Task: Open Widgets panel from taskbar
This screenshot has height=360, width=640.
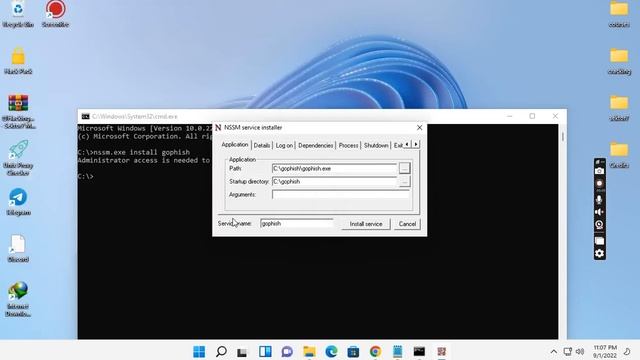Action: pos(265,351)
